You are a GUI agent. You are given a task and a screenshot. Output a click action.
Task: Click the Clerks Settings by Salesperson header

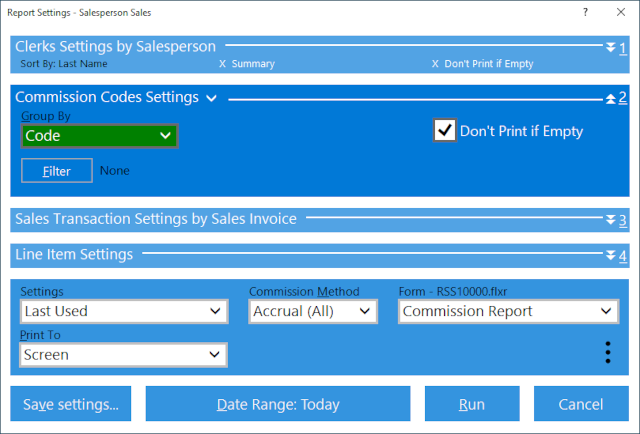(117, 46)
